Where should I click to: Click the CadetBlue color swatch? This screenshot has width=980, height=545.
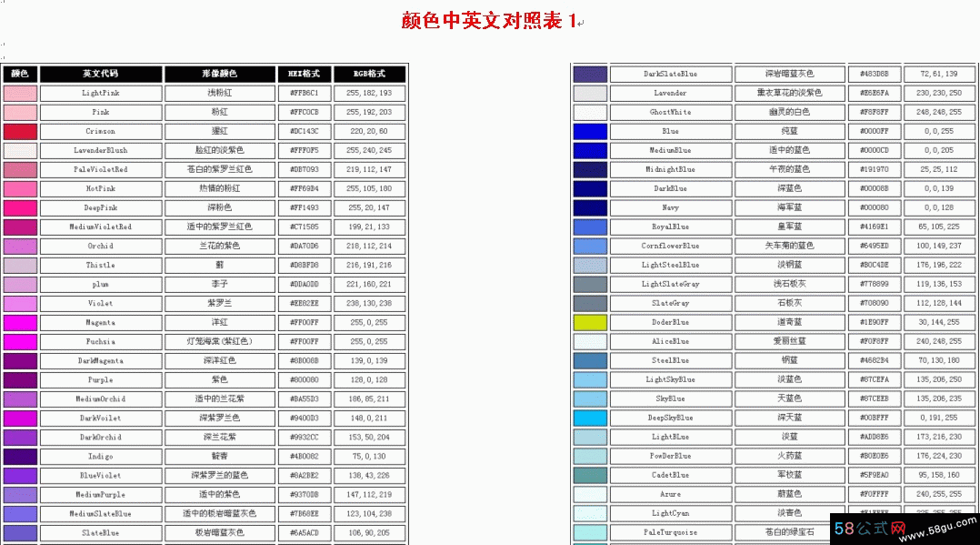coord(590,475)
